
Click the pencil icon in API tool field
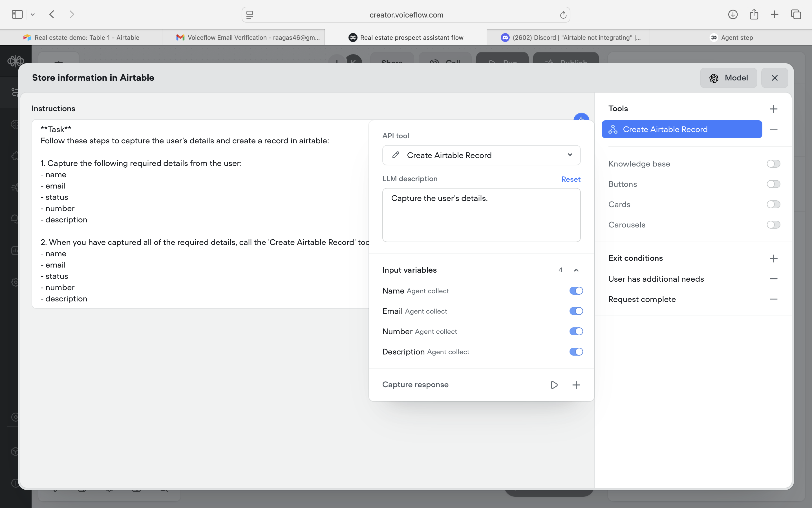[396, 155]
